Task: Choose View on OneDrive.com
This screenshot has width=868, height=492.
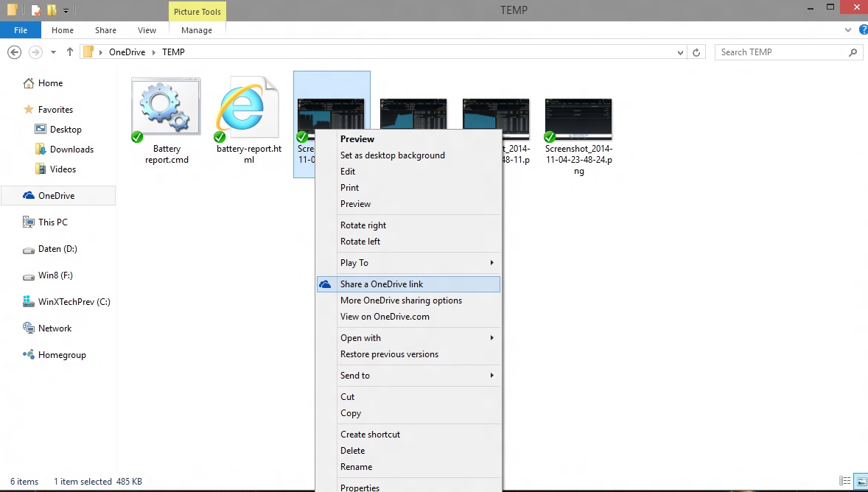Action: pos(408,317)
